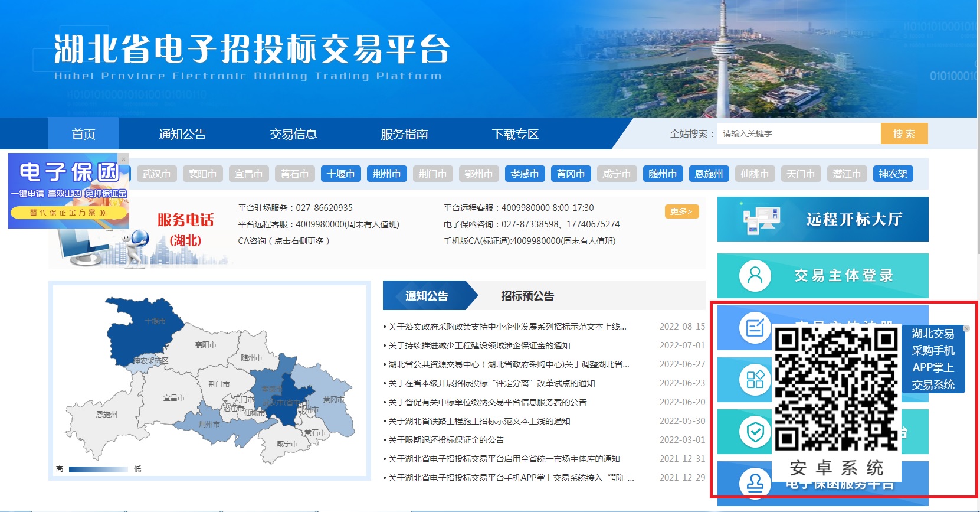Click 襄阳市 region on the Hubei map
This screenshot has width=980, height=512.
click(205, 344)
